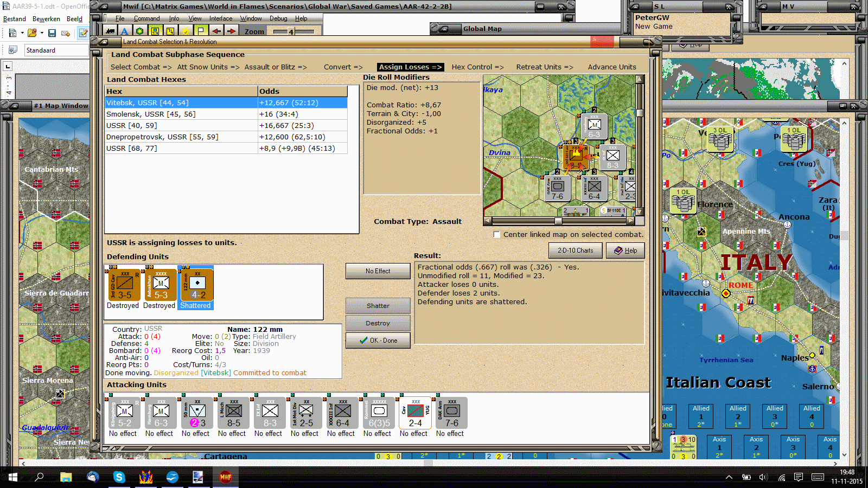Open File Explorer from the taskbar
Image resolution: width=868 pixels, height=488 pixels.
point(66,477)
